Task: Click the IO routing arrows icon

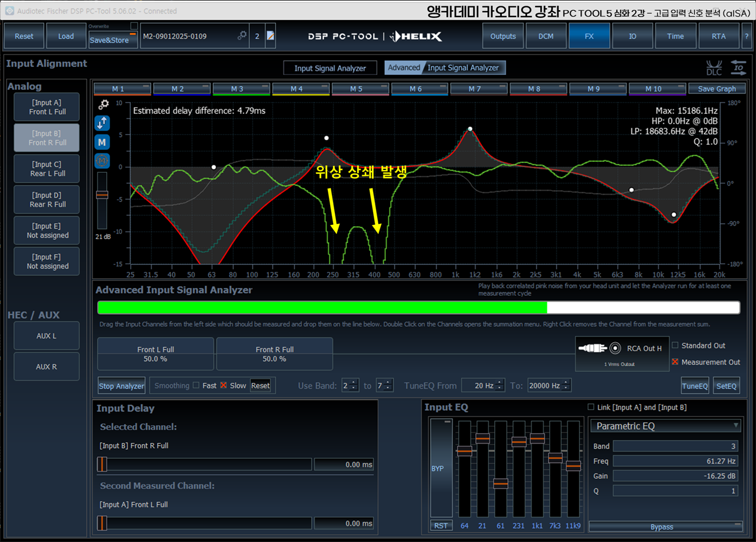Action: tap(739, 68)
